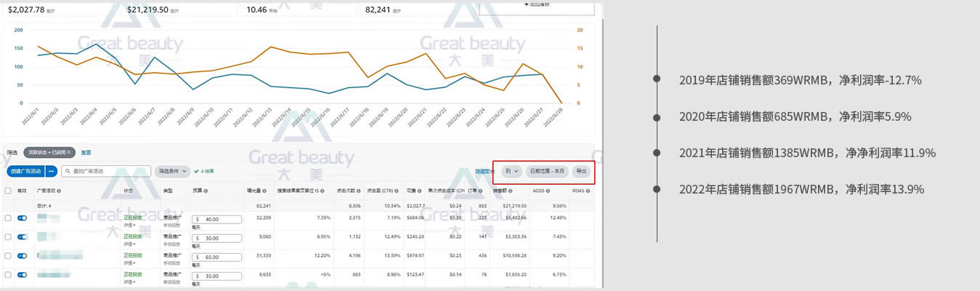Screen dimensions: 980x291
Task: Open the 日期范围 - 本月 date selector
Action: click(x=546, y=172)
